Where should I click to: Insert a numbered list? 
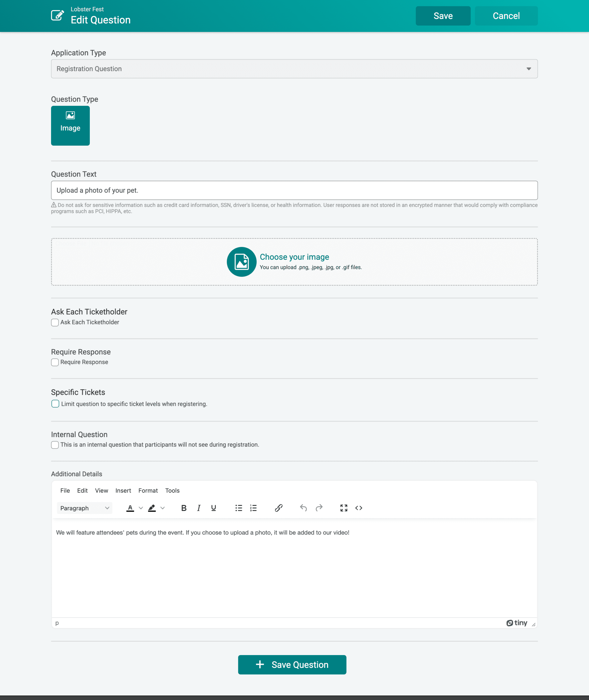tap(254, 508)
